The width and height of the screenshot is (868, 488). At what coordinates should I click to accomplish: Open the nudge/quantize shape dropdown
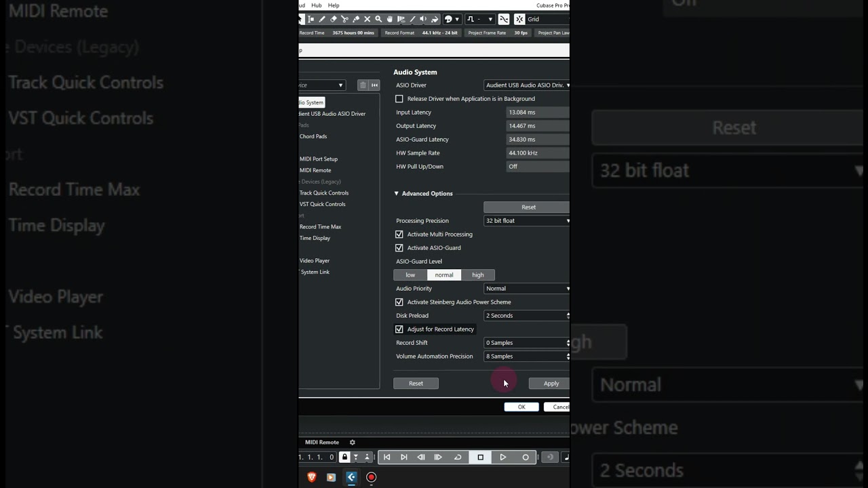point(480,19)
